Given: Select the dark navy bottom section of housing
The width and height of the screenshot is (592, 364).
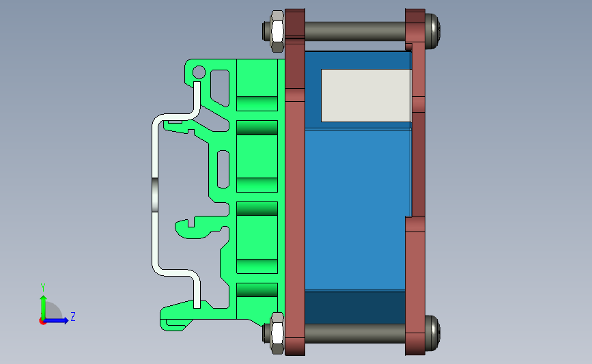Looking at the screenshot, I should click(355, 307).
